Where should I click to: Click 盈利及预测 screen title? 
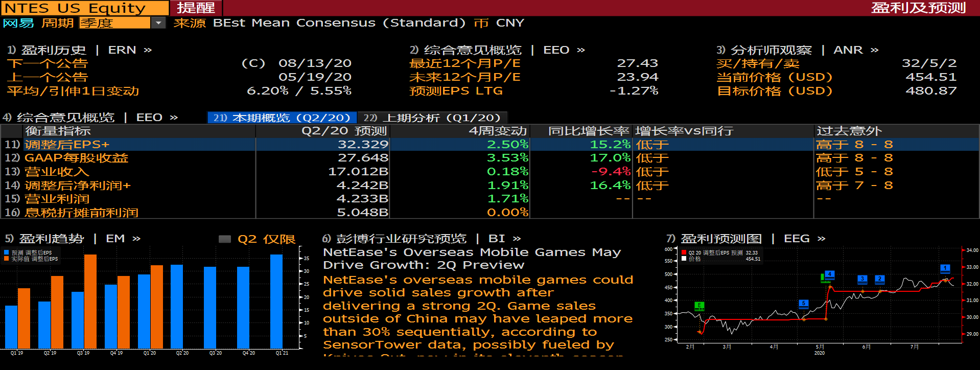point(919,8)
